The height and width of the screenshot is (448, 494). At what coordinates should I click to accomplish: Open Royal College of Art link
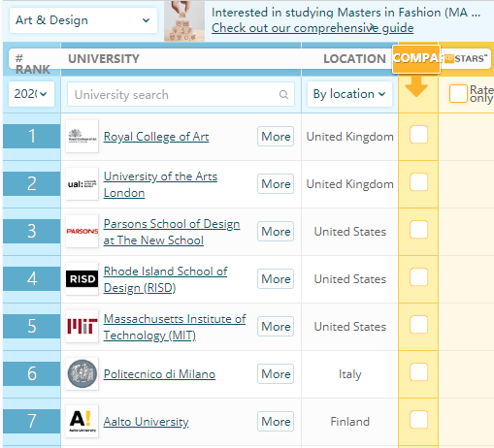point(156,137)
